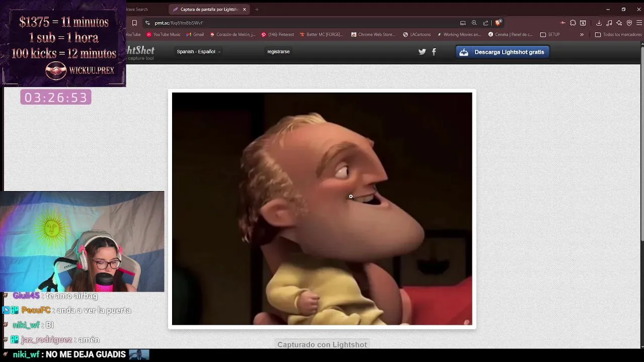The width and height of the screenshot is (644, 362).
Task: Click the Capturado con Lightshot caption
Action: [x=322, y=344]
